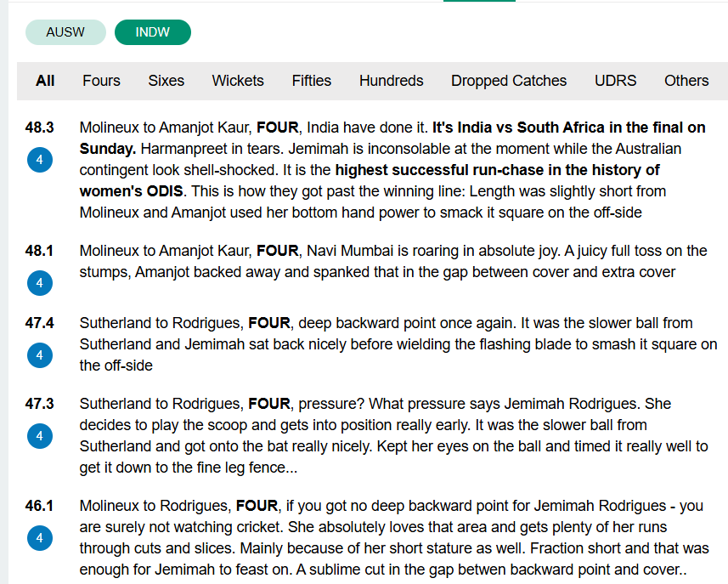Click "Navi Mumbai is roaring" commentary text
The image size is (728, 584).
click(x=383, y=251)
